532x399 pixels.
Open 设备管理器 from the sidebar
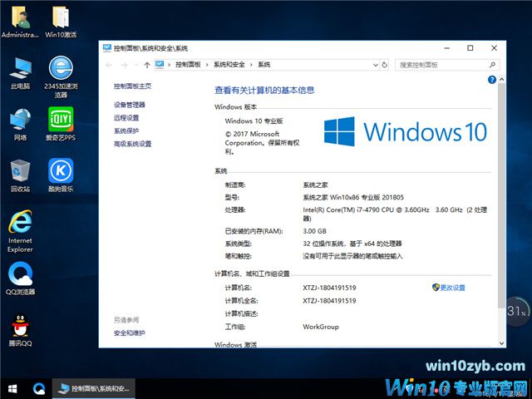tap(130, 105)
